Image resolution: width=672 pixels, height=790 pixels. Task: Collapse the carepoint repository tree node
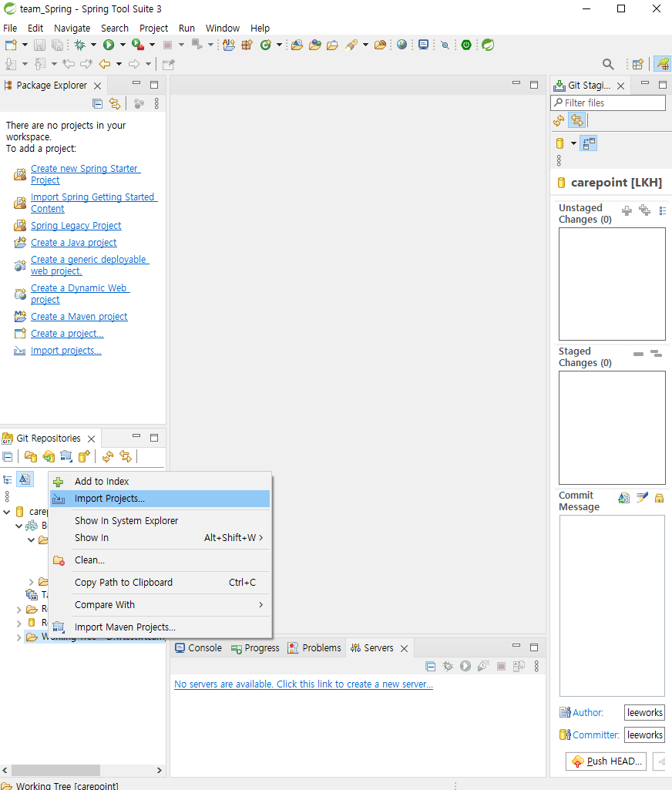click(6, 512)
